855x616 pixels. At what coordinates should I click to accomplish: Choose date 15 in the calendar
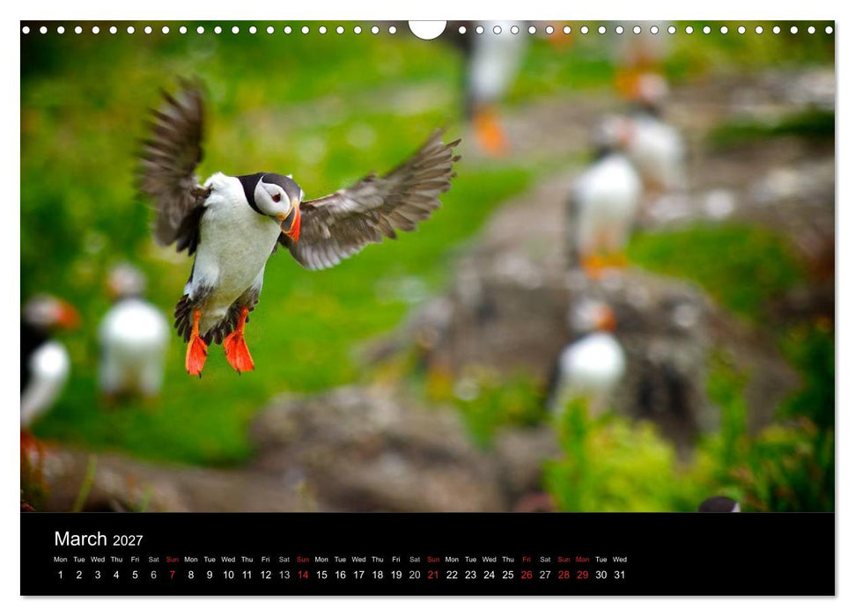[x=321, y=575]
